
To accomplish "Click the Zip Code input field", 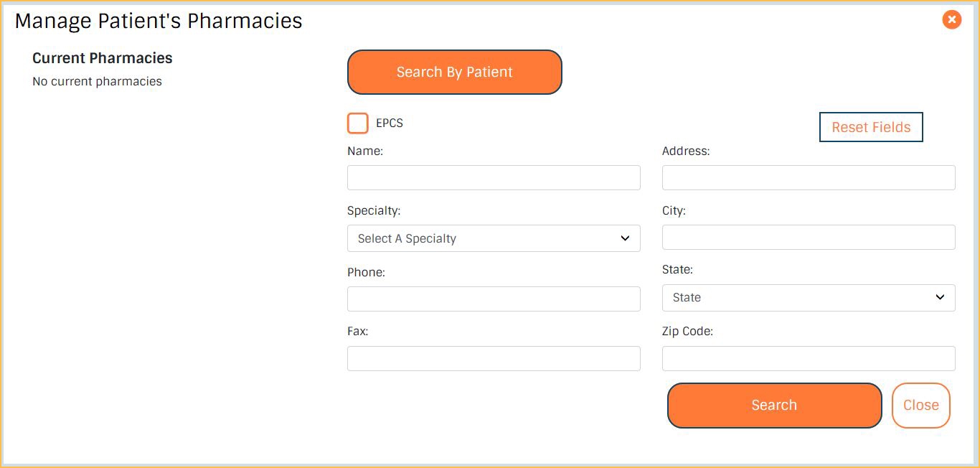I will [809, 358].
